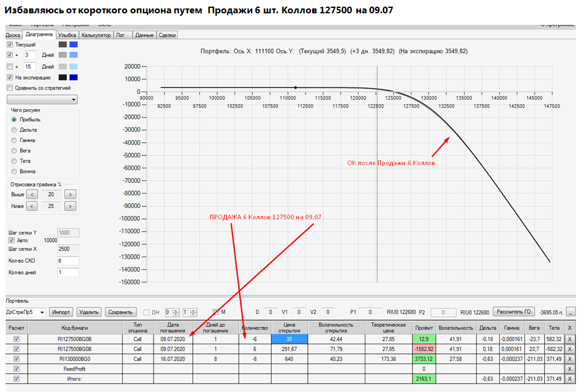Screen dimensions: 588x392
Task: Click the P1 value field
Action: point(370,312)
